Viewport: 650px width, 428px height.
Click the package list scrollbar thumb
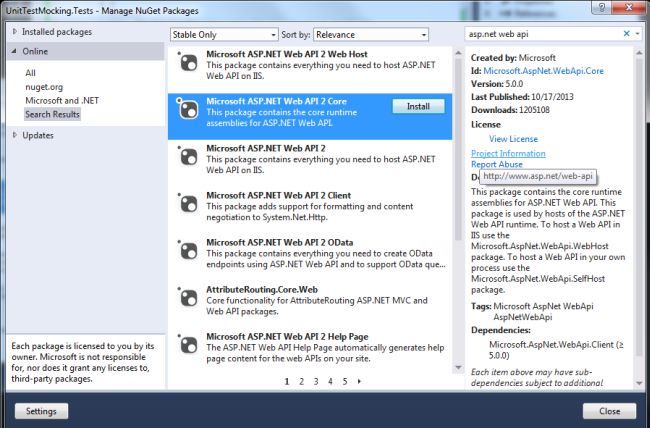click(458, 149)
